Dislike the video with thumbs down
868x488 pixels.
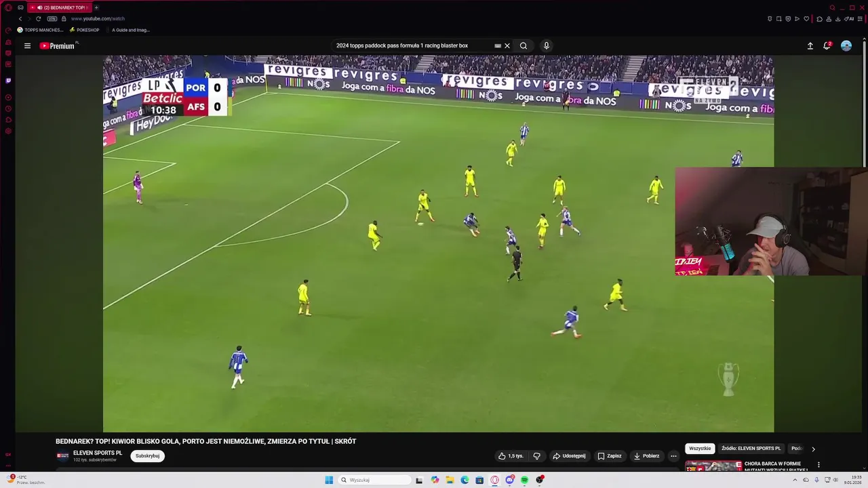coord(536,456)
